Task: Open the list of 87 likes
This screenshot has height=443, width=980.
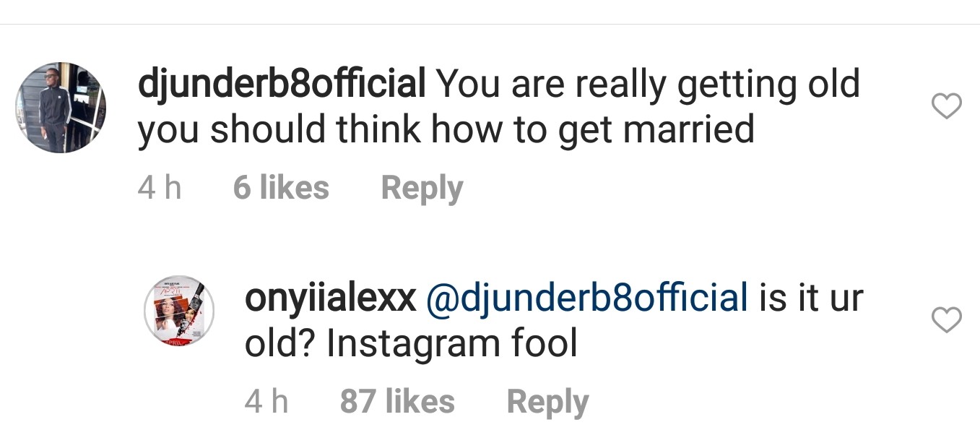Action: tap(397, 400)
